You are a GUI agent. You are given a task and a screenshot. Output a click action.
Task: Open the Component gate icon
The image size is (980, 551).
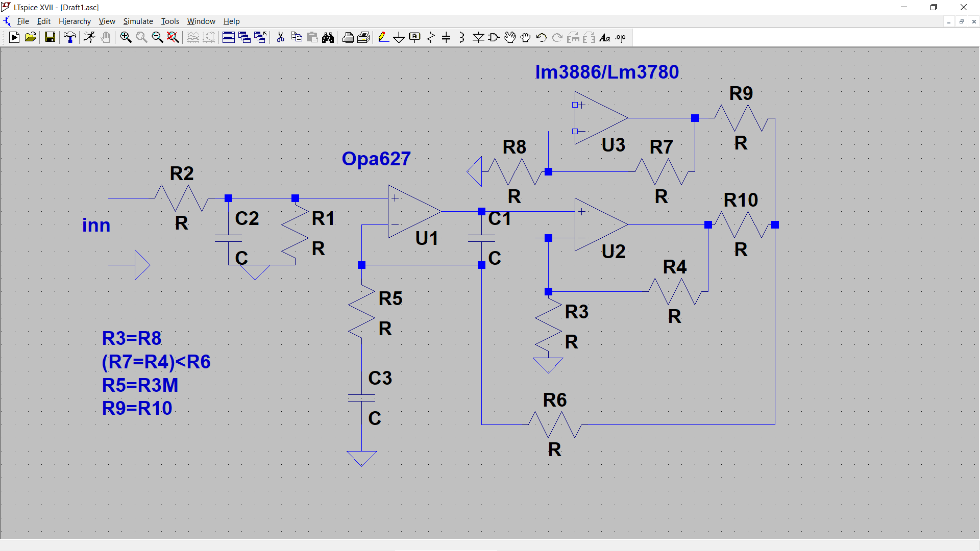tap(494, 37)
